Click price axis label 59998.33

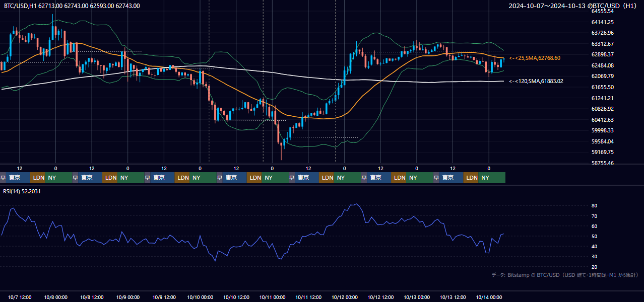tap(603, 130)
